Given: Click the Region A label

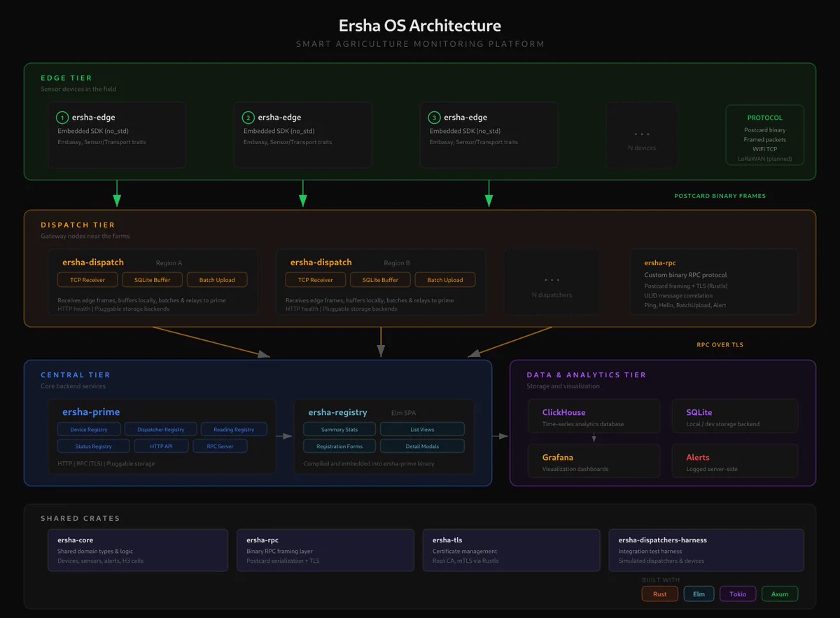Looking at the screenshot, I should click(169, 263).
